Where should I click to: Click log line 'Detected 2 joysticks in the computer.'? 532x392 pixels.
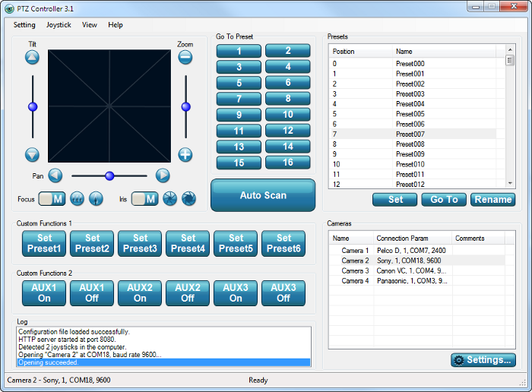[x=163, y=347]
